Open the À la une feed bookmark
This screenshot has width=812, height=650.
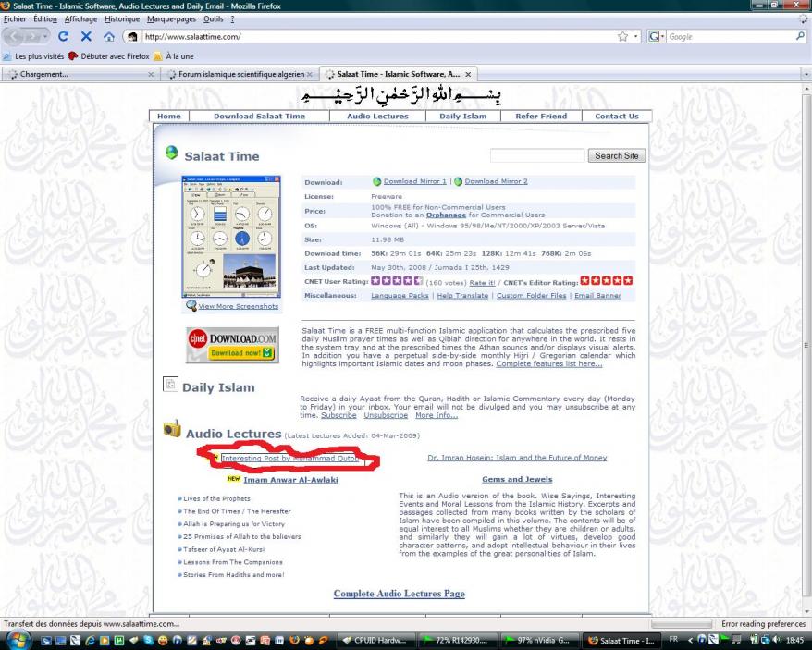174,55
